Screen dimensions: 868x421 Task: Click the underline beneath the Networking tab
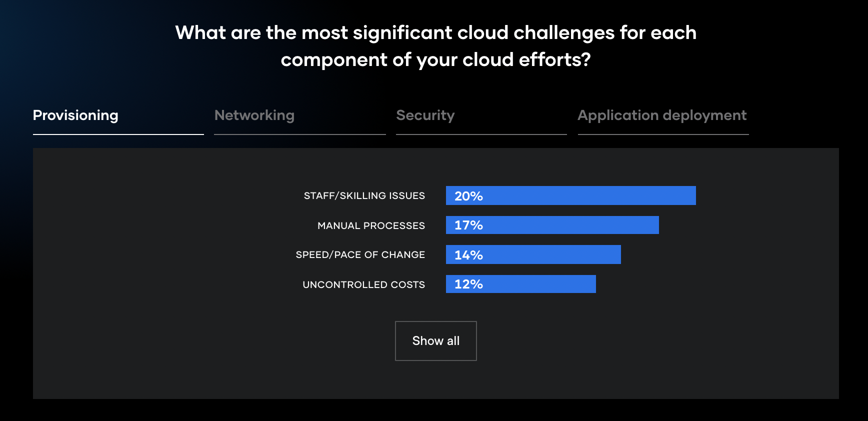point(300,134)
